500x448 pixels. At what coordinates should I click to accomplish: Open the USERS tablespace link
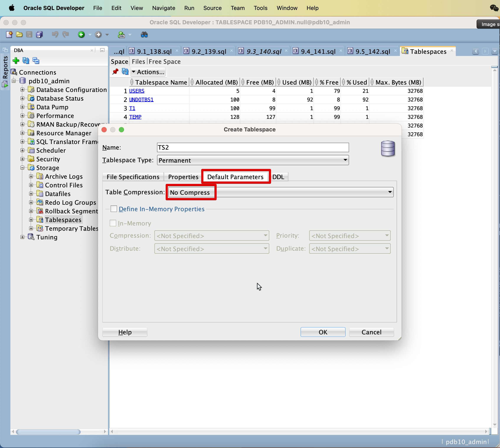pos(137,91)
